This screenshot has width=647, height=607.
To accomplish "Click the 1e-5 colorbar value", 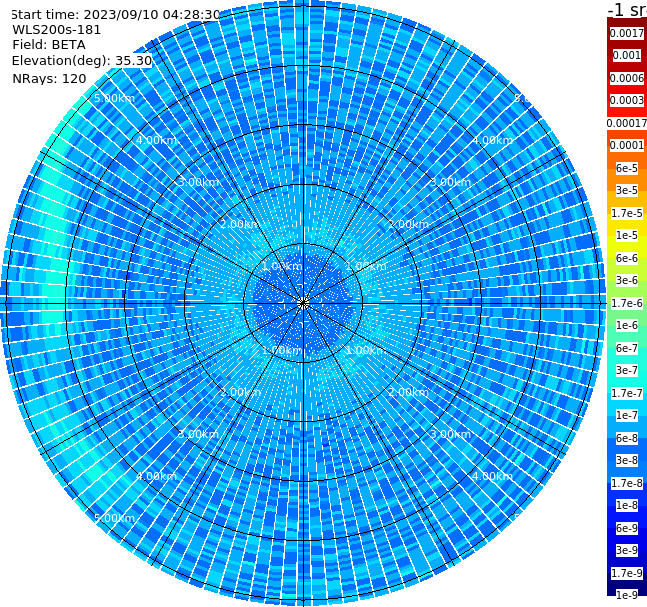I will 627,235.
